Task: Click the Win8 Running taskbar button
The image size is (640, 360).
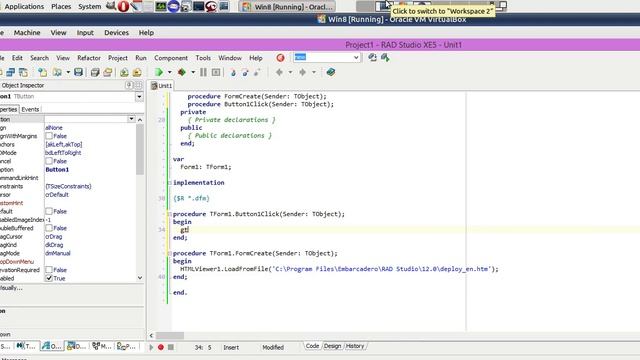Action: (287, 7)
